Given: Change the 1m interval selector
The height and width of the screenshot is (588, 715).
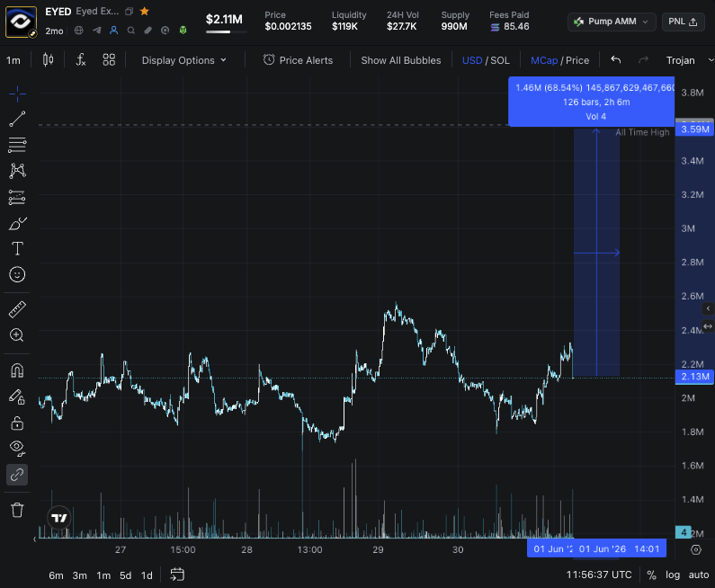Looking at the screenshot, I should coord(13,60).
